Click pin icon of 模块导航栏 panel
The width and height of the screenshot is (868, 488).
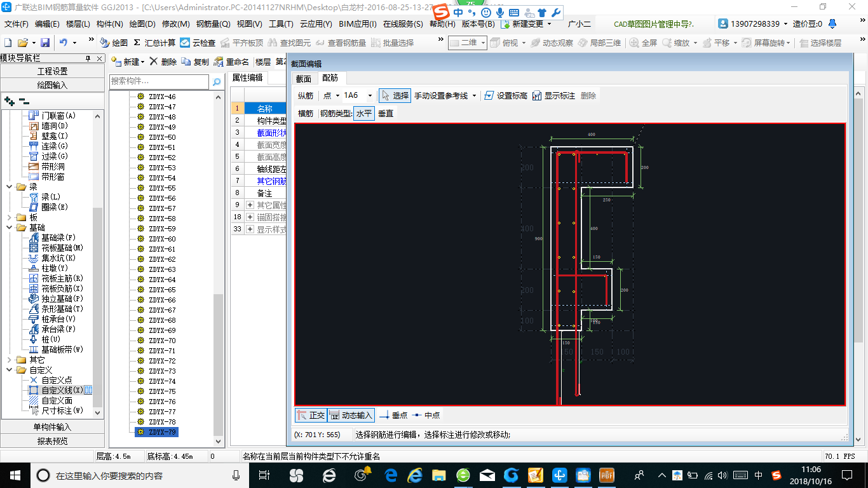[x=88, y=58]
